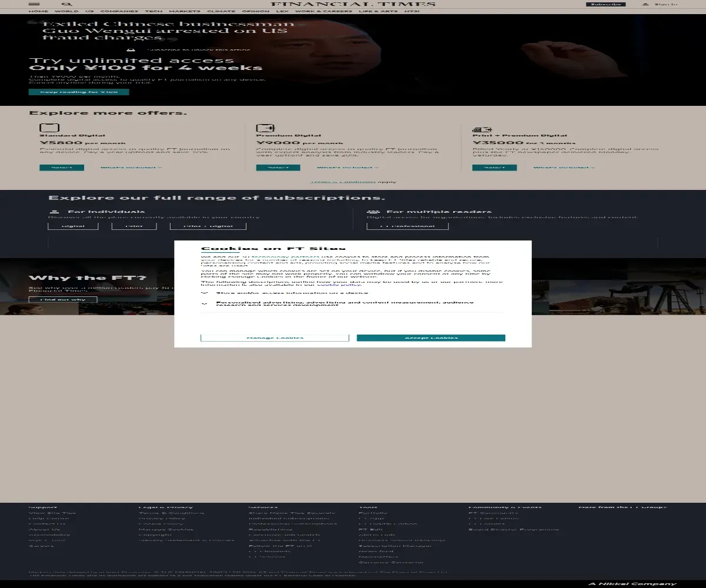Image resolution: width=706 pixels, height=588 pixels.
Task: Open the WORK & CAREERS navigation item
Action: pos(324,11)
